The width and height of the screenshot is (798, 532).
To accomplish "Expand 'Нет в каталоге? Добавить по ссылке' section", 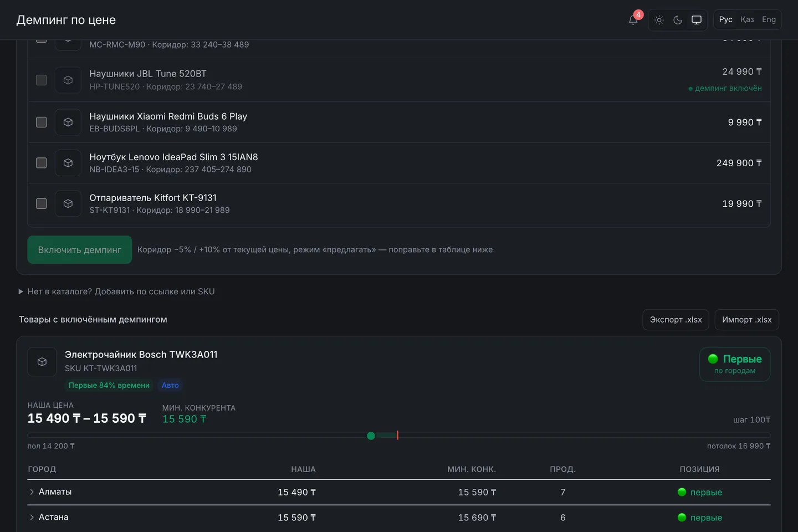I will click(x=117, y=291).
